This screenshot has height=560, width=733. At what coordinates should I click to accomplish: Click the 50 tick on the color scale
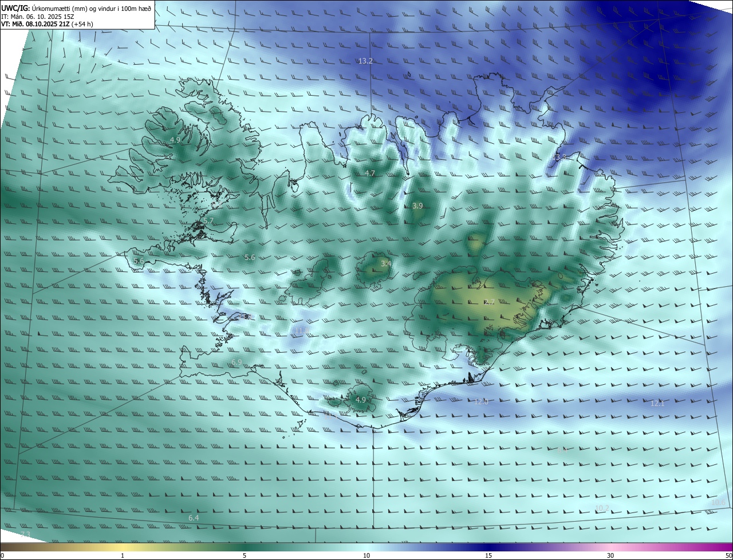728,555
